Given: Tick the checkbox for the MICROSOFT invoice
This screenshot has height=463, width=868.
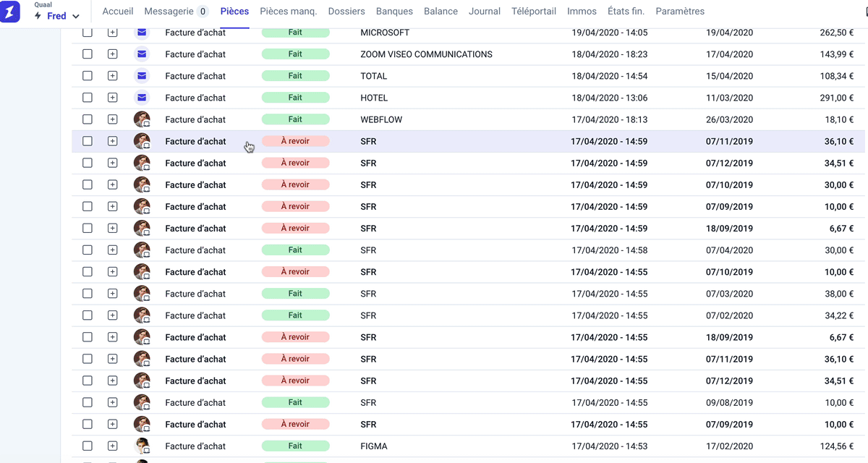Looking at the screenshot, I should click(88, 33).
